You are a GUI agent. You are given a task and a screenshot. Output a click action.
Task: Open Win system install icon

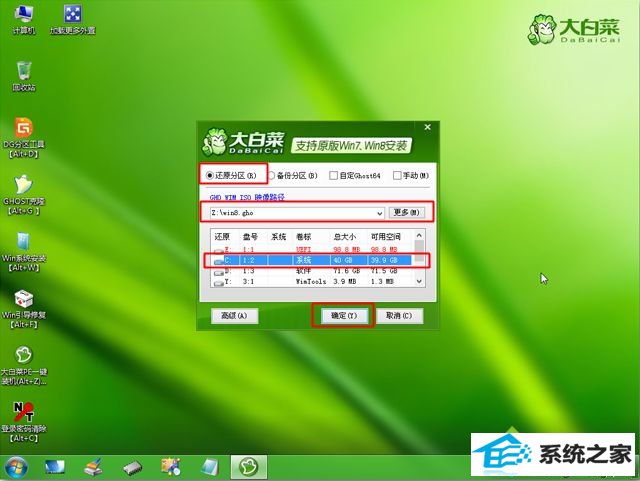[24, 252]
